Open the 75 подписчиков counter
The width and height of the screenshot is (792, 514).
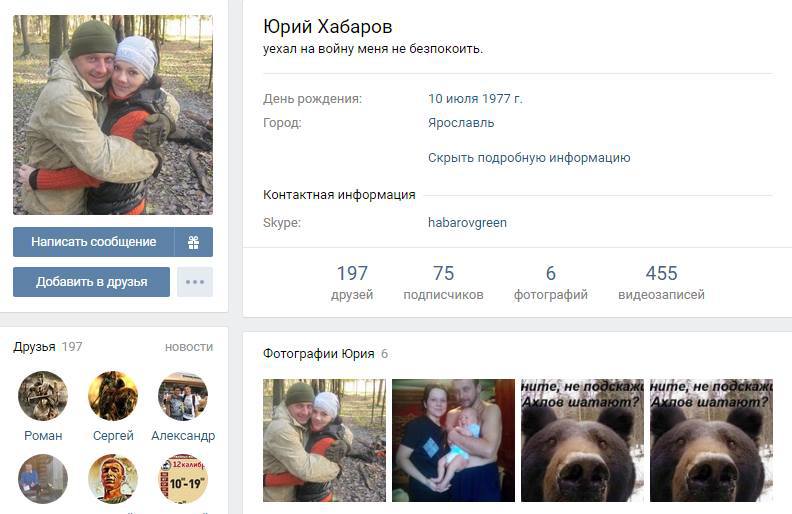[443, 282]
